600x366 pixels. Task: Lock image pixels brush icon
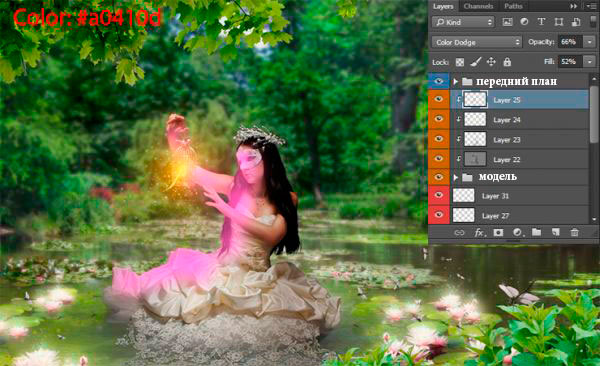(x=475, y=62)
